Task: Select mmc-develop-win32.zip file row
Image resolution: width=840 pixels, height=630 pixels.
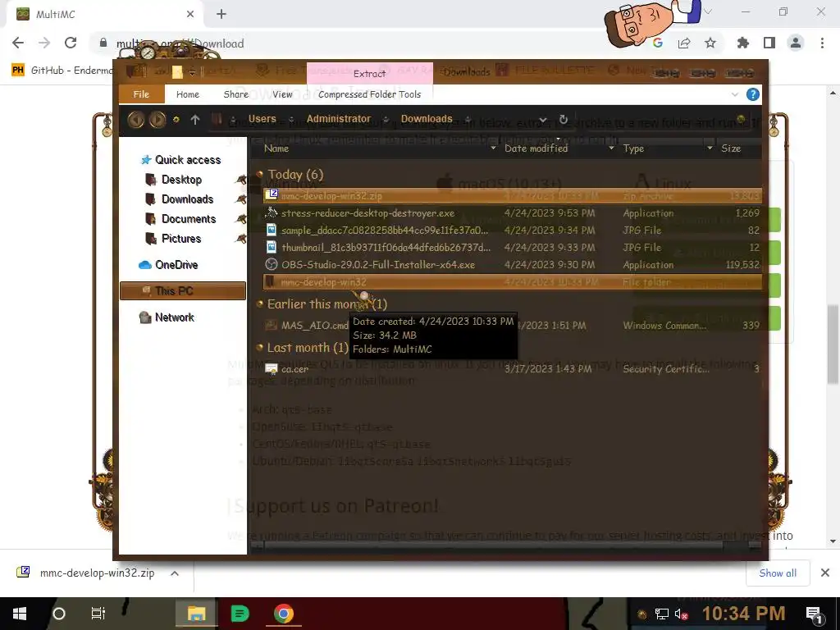Action: [513, 195]
